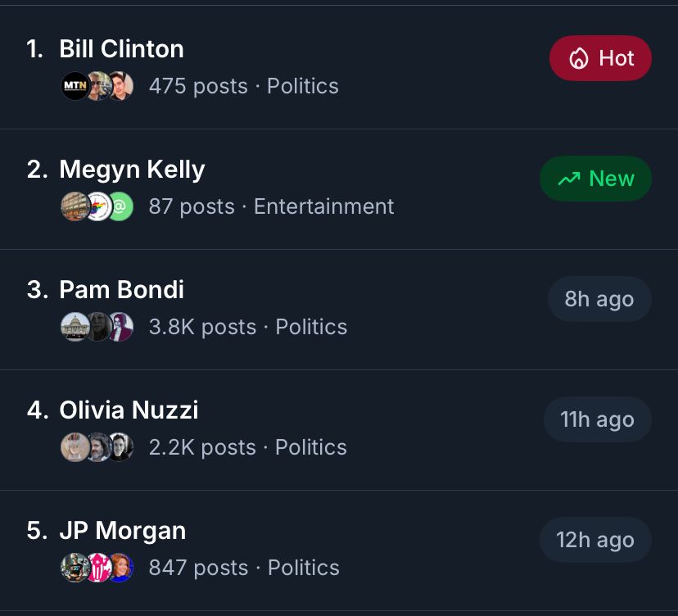Image resolution: width=678 pixels, height=616 pixels.
Task: Open the Olivia Nuzzi trending topic
Action: (129, 410)
